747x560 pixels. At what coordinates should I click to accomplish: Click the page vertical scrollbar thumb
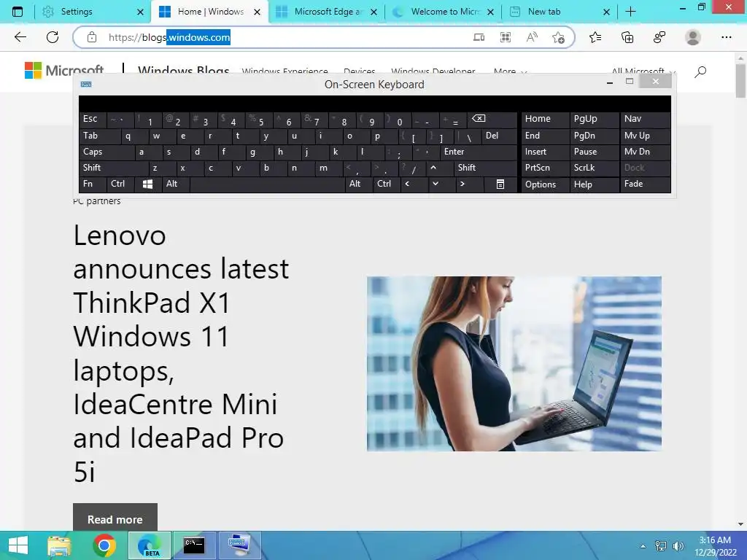coord(740,80)
